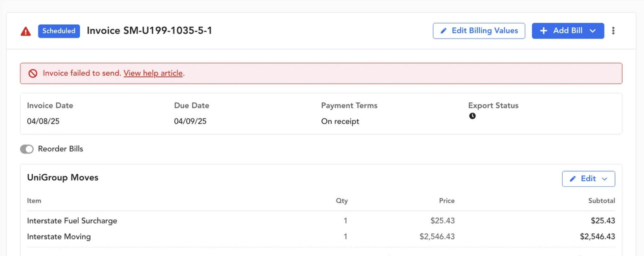Expand the Add Bill dropdown arrow
Screen dimensions: 644x256
pos(593,31)
